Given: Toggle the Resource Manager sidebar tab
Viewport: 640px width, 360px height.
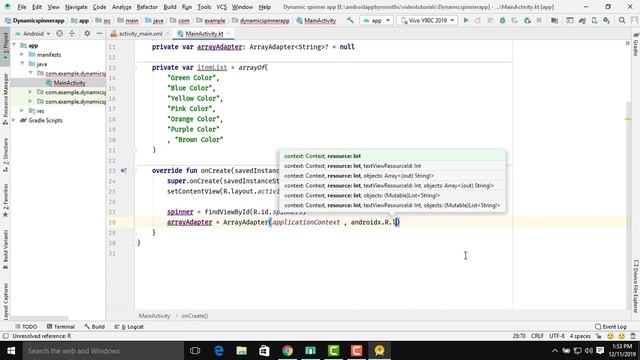Looking at the screenshot, I should click(5, 99).
